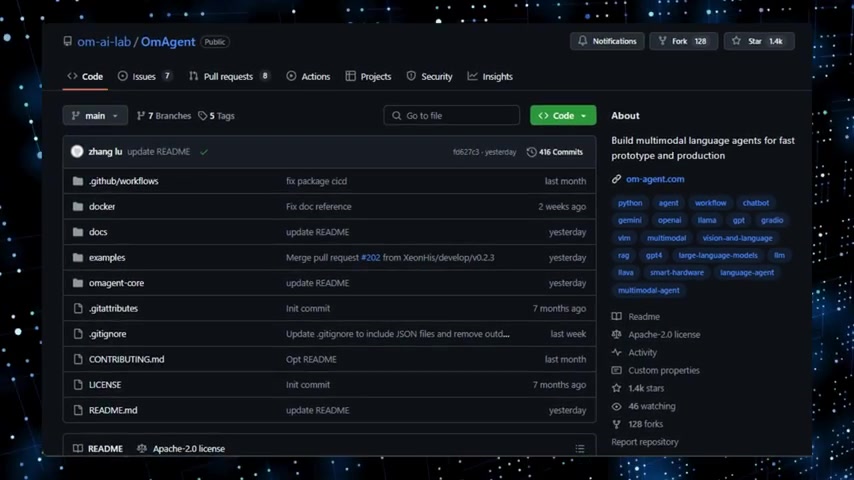The height and width of the screenshot is (480, 854).
Task: Open the Custom properties sidebar link
Action: click(x=656, y=370)
